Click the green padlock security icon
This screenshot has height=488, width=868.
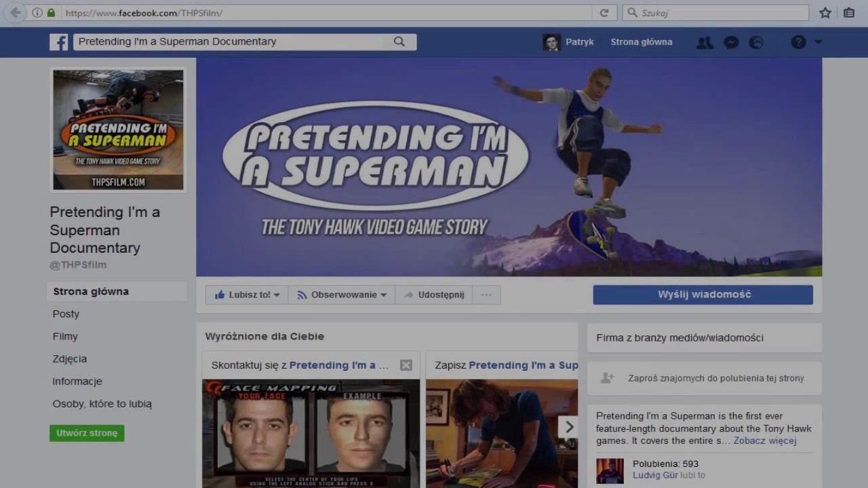pos(51,13)
